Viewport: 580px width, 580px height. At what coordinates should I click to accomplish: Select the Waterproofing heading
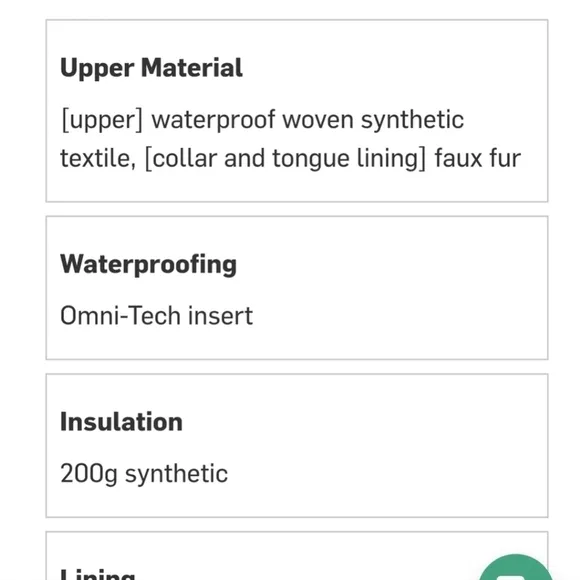148,265
